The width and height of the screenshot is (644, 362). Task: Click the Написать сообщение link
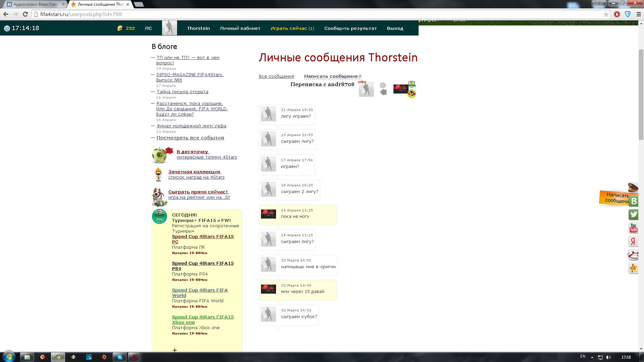point(331,76)
